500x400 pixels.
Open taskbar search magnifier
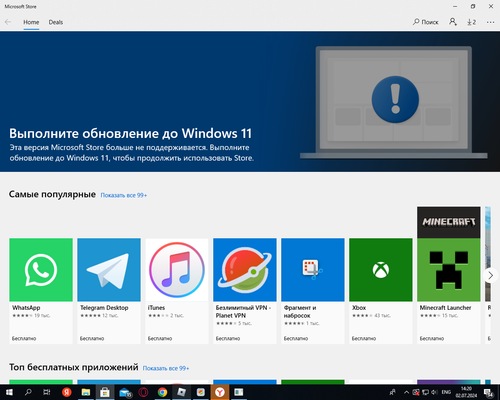tap(28, 392)
